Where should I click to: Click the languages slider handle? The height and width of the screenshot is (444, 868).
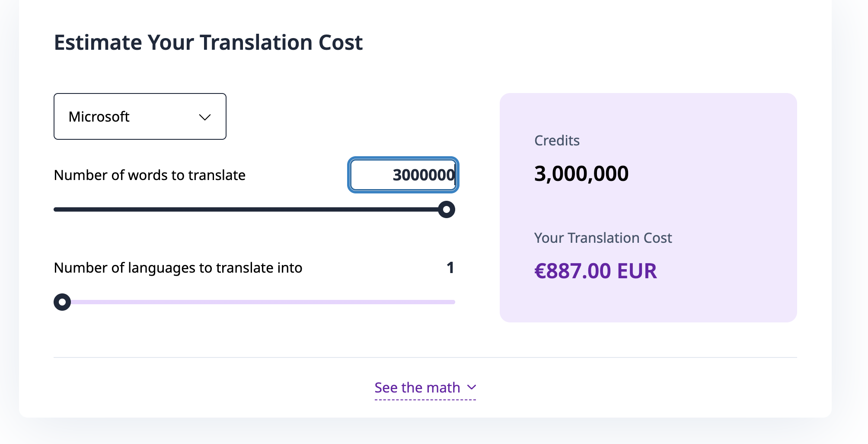pyautogui.click(x=62, y=302)
